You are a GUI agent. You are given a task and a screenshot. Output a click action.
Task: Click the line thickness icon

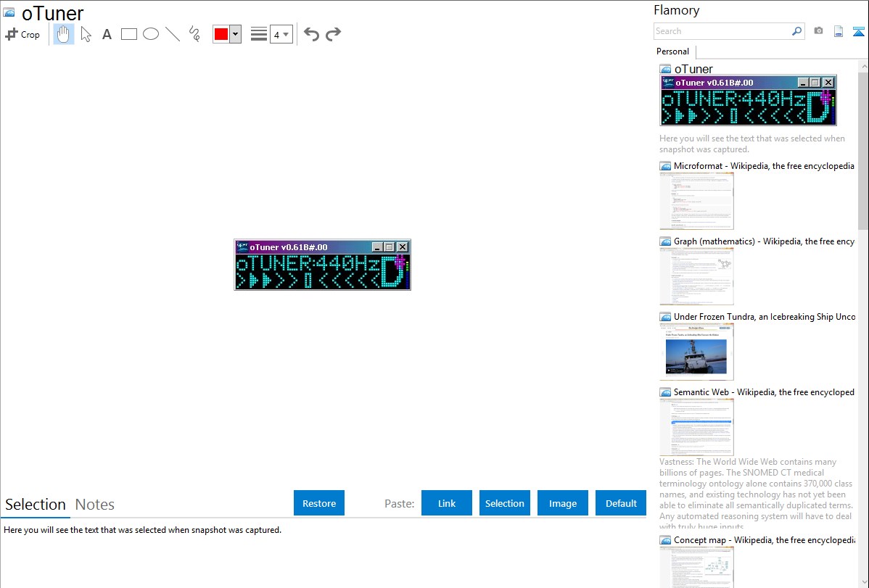(x=259, y=34)
